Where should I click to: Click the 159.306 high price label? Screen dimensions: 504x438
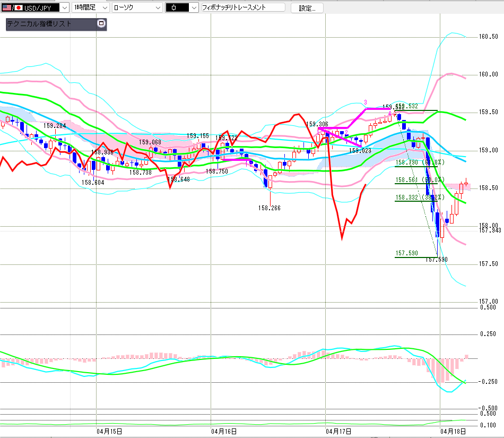coord(317,124)
